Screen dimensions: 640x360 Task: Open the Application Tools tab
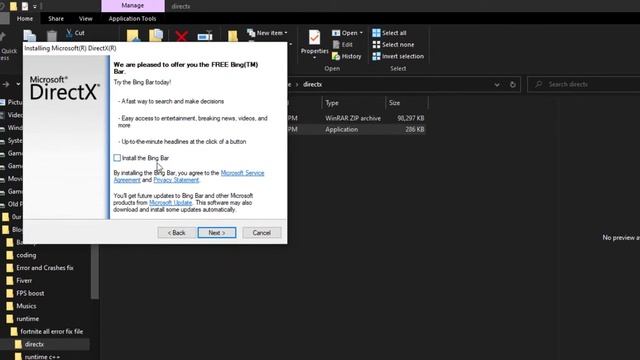(x=132, y=19)
